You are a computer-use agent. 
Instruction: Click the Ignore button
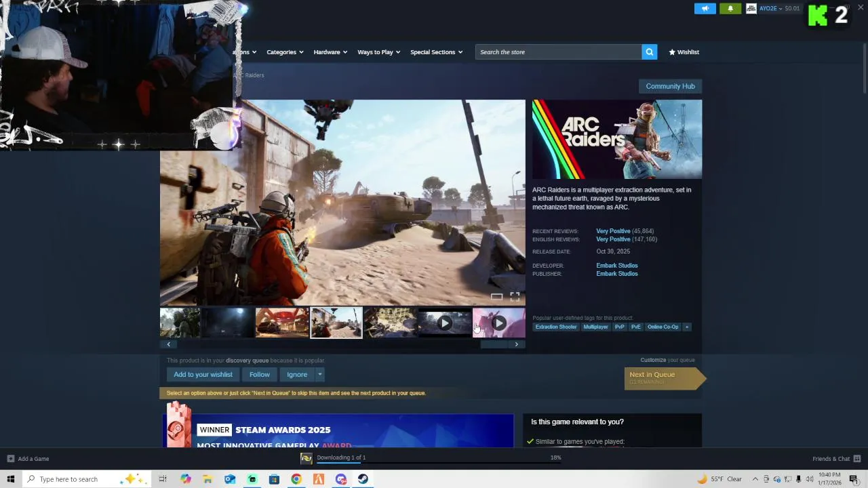297,374
